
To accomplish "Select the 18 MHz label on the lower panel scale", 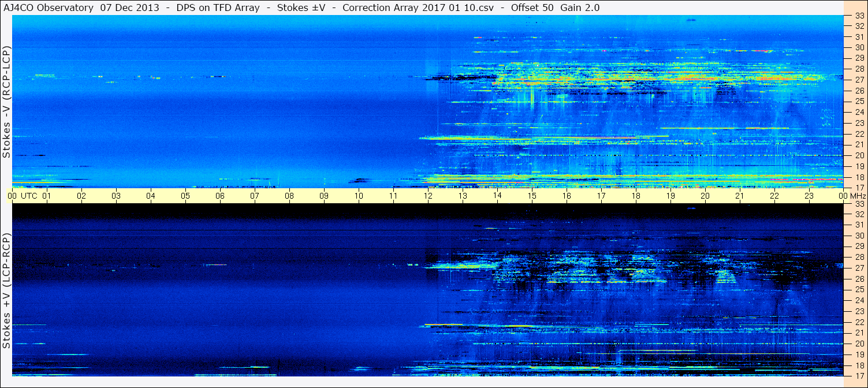I will (859, 365).
